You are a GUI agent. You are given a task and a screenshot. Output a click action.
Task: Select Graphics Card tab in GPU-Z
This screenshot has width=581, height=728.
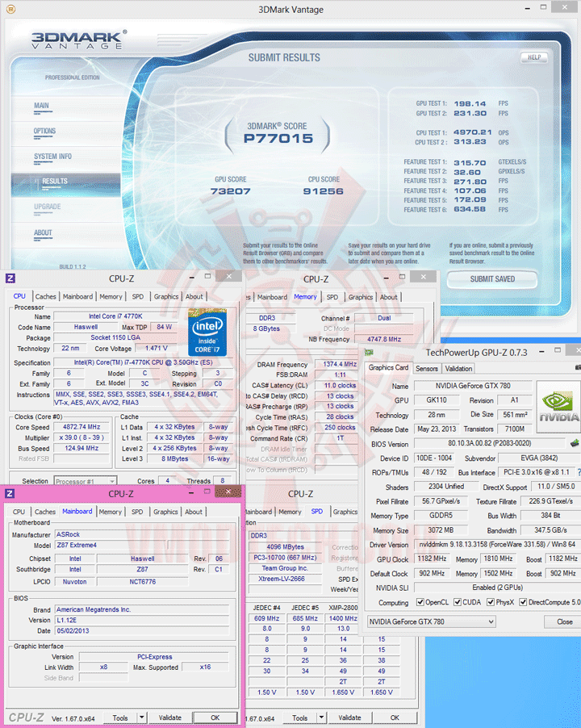(388, 367)
